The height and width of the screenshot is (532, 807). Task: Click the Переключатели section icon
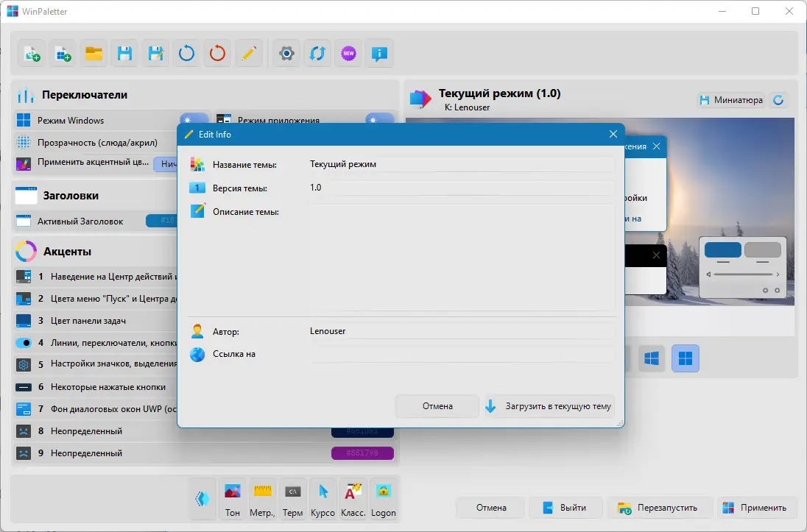[x=26, y=95]
